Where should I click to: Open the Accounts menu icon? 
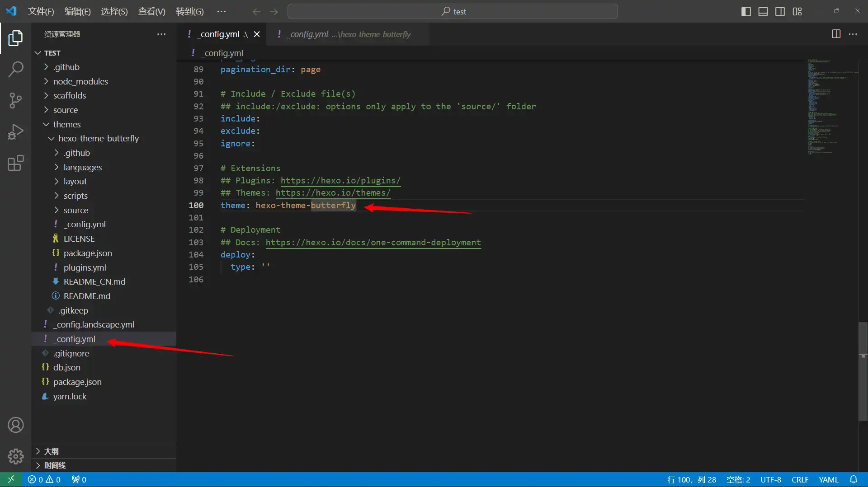pos(15,425)
